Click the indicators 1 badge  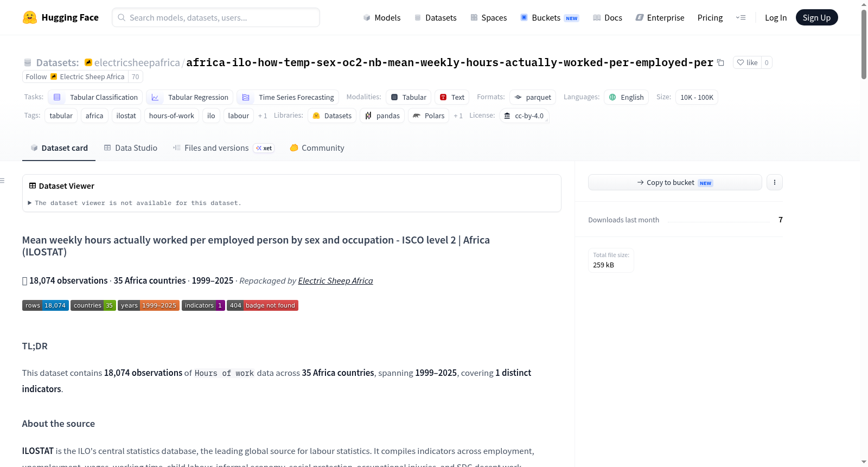[203, 305]
